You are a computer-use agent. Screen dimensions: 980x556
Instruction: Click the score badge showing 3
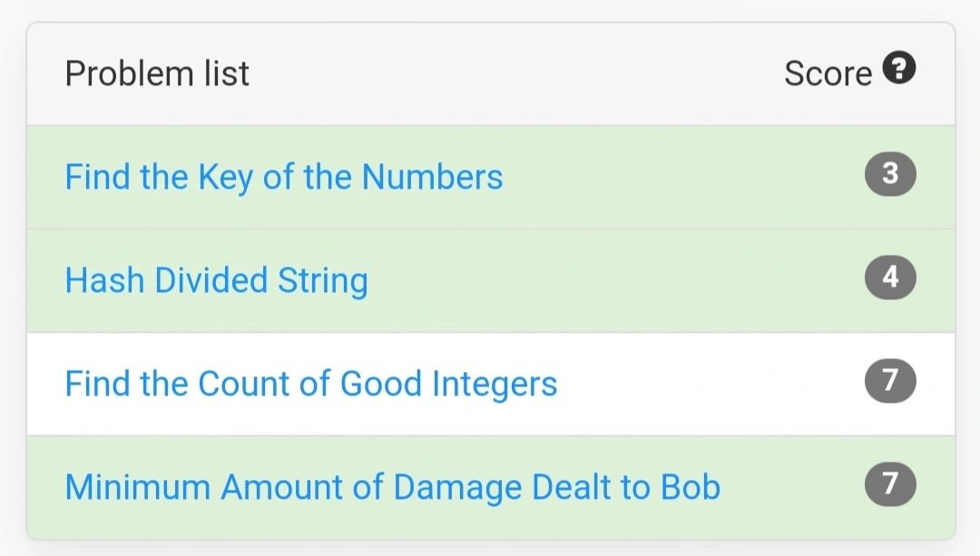pos(890,173)
